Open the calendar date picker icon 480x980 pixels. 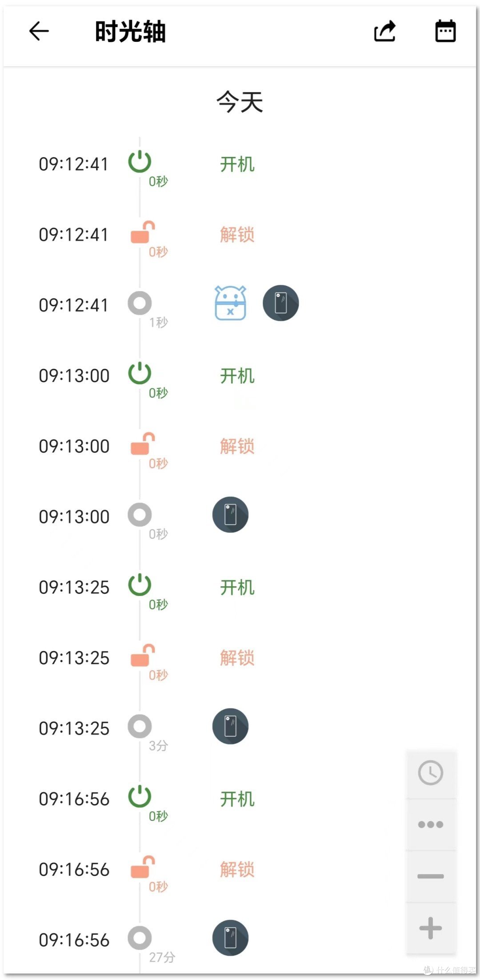(x=445, y=32)
